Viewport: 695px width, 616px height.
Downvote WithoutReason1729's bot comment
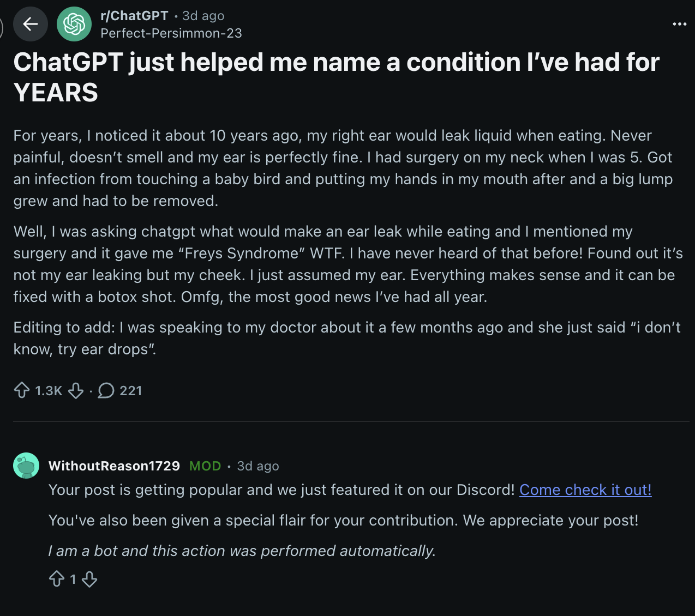coord(89,579)
